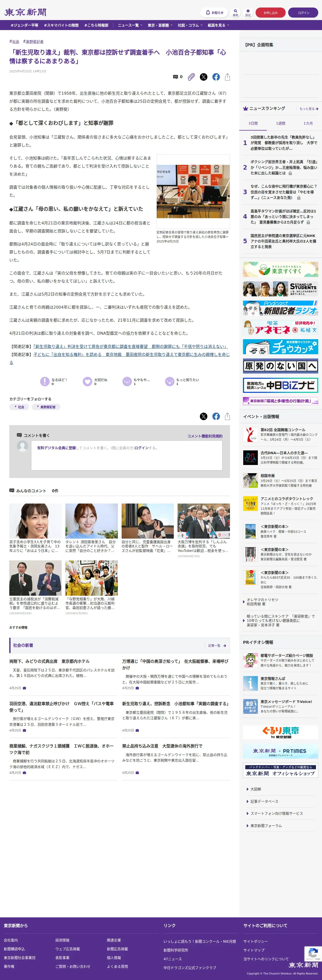This screenshot has height=980, width=322.
Task: Share on X beside the comment count
Action: [204, 77]
